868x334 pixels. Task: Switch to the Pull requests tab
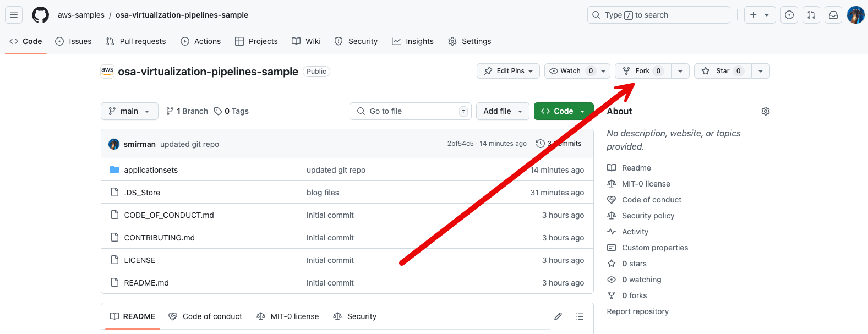coord(136,41)
